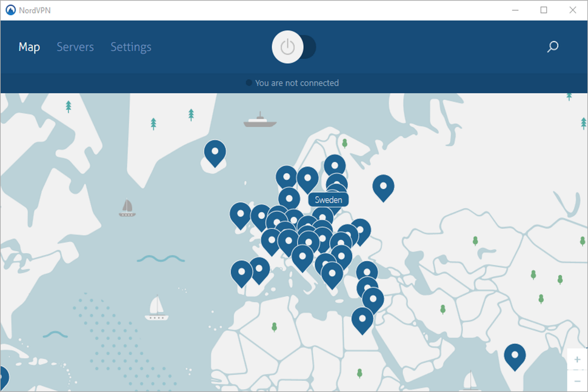Select the Portugal server pin
This screenshot has width=588, height=392.
click(241, 273)
